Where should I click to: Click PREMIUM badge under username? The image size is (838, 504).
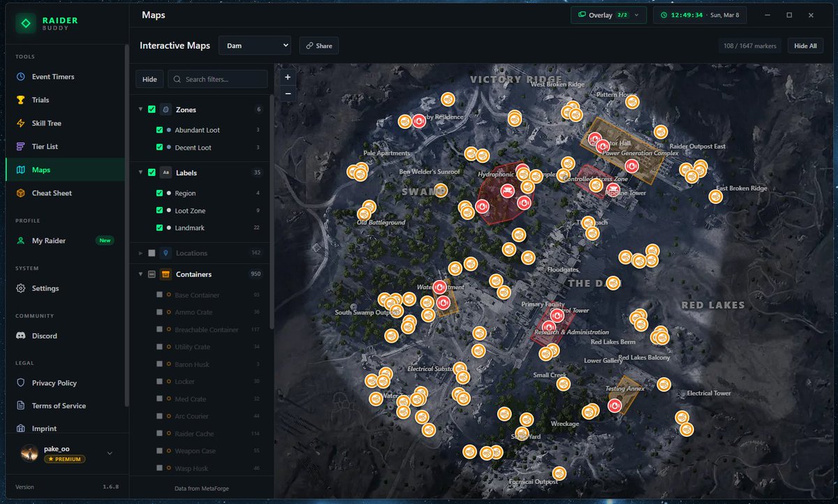[64, 459]
